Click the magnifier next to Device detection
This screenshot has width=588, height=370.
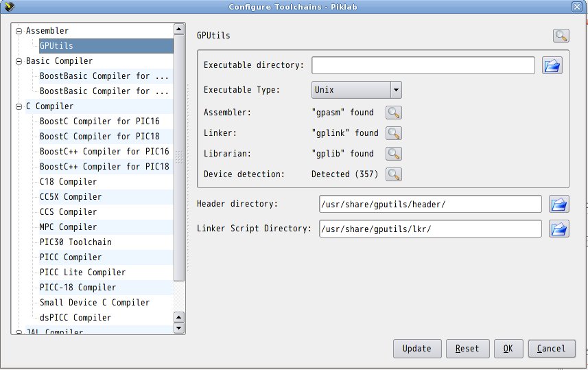pos(393,174)
